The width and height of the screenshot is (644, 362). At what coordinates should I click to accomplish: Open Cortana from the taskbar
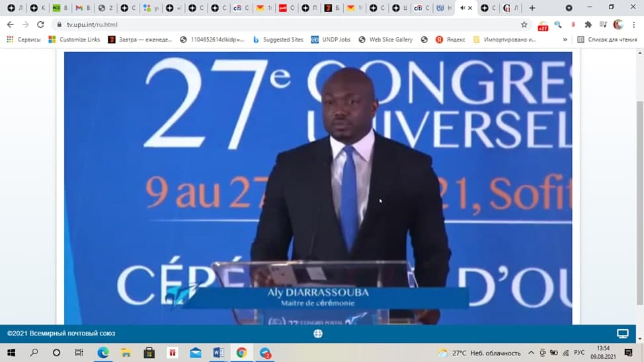(x=57, y=353)
